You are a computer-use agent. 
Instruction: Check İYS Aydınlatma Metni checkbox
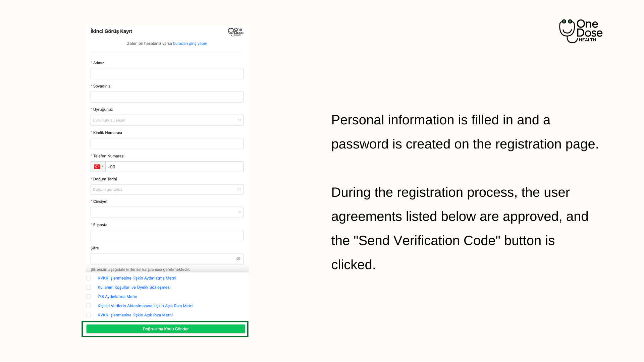tap(89, 297)
